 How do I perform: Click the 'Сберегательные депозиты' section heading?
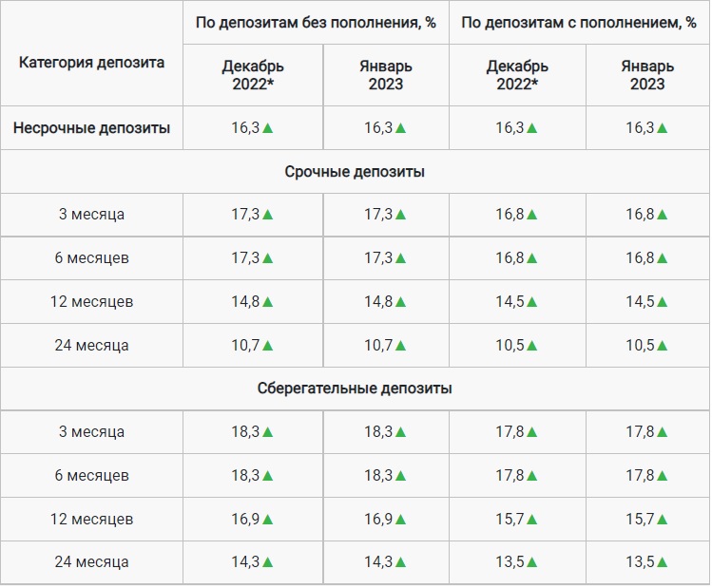pyautogui.click(x=355, y=389)
